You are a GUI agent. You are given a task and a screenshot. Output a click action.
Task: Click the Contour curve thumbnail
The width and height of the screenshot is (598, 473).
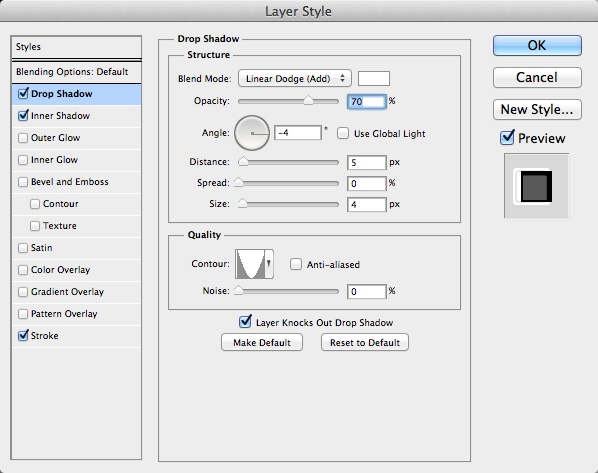coord(250,264)
